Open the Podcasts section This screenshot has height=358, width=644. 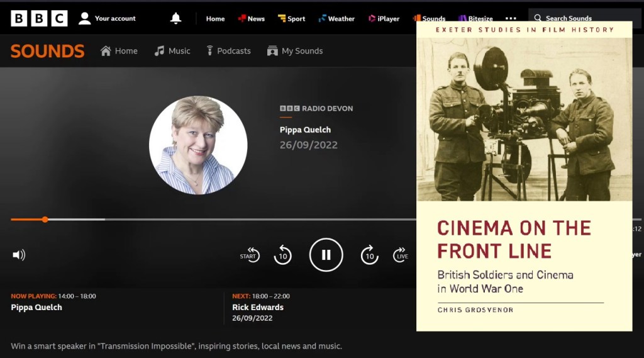228,51
